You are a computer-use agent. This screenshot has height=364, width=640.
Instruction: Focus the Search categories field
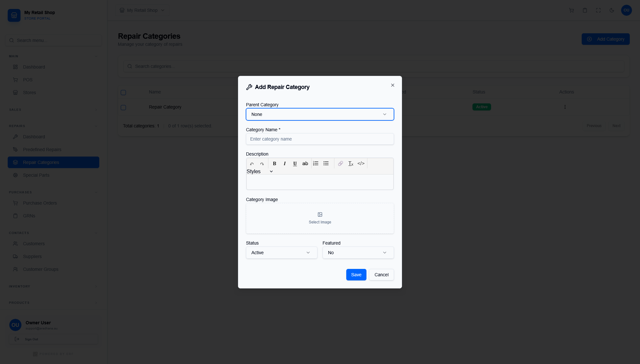(x=374, y=66)
